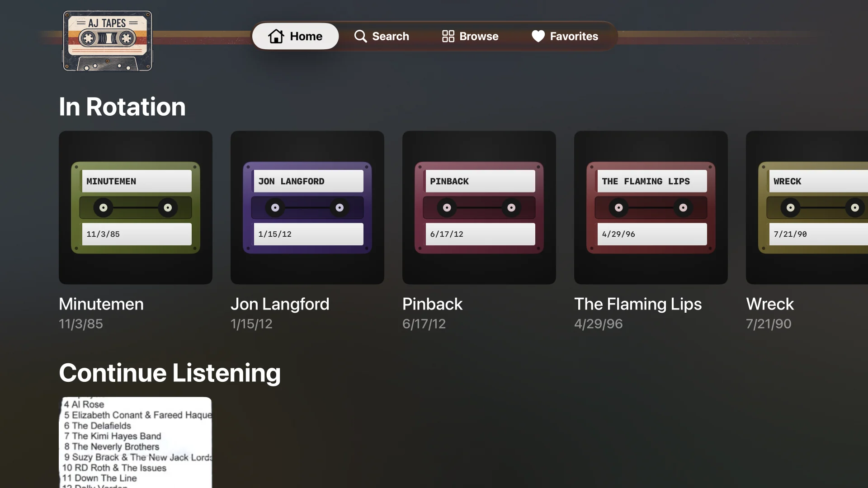868x488 pixels.
Task: Open the Minutemen cassette thumbnail
Action: [x=136, y=207]
